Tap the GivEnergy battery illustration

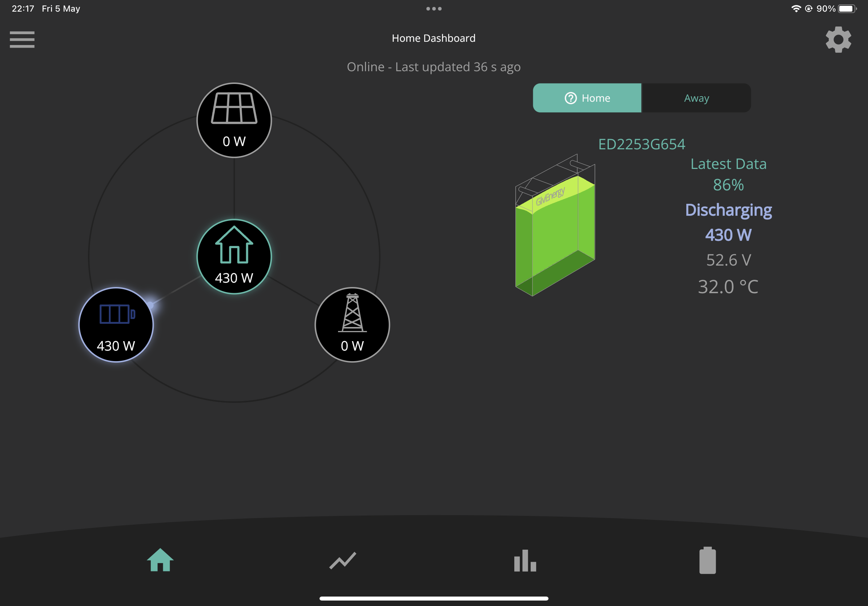tap(555, 225)
